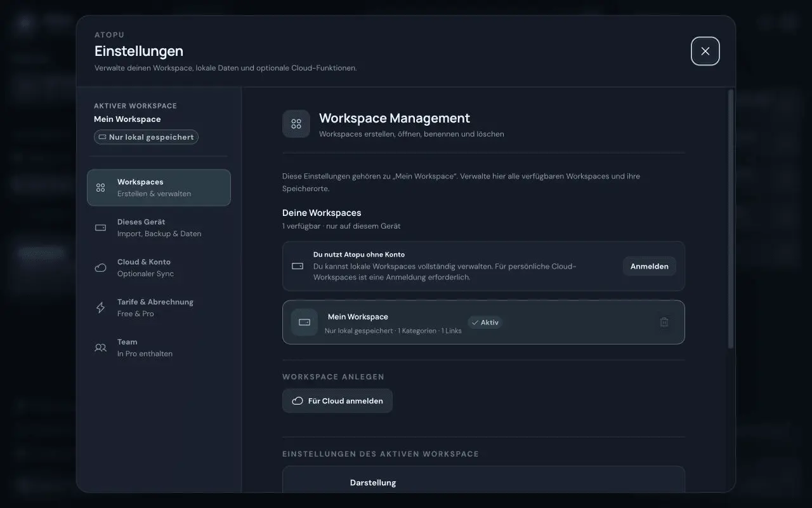The width and height of the screenshot is (812, 508).
Task: Open the Cloud & Konto section
Action: (x=159, y=267)
